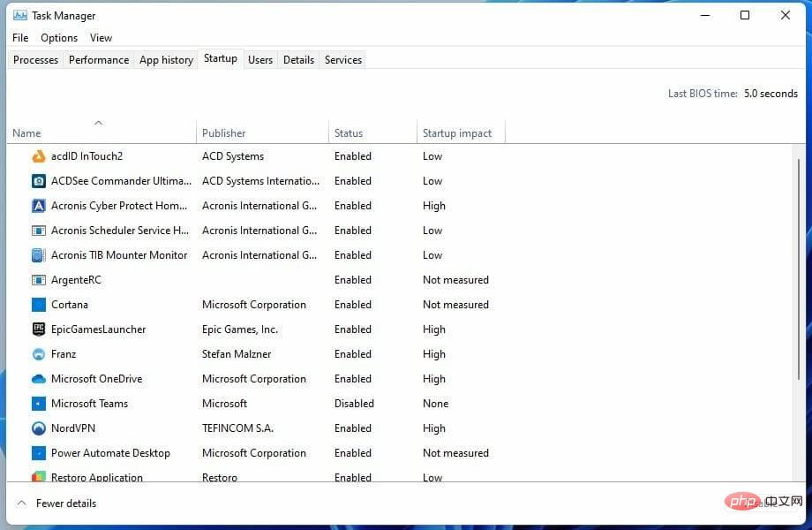Open the View menu

coord(101,38)
